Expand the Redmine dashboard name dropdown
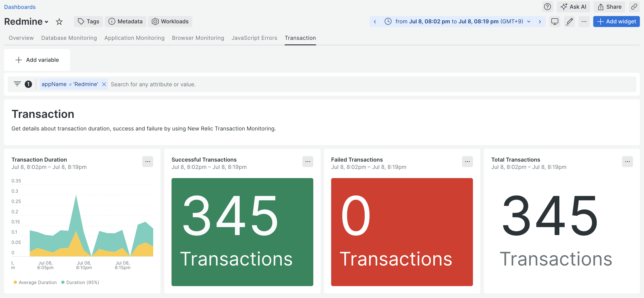This screenshot has width=644, height=298. (46, 22)
